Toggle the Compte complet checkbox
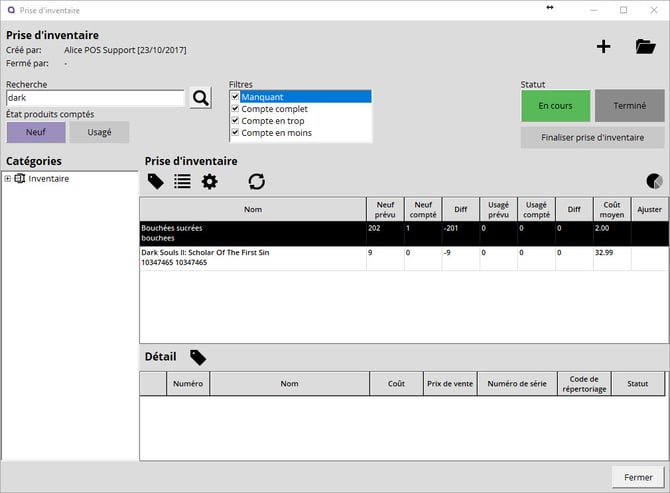 [x=235, y=109]
